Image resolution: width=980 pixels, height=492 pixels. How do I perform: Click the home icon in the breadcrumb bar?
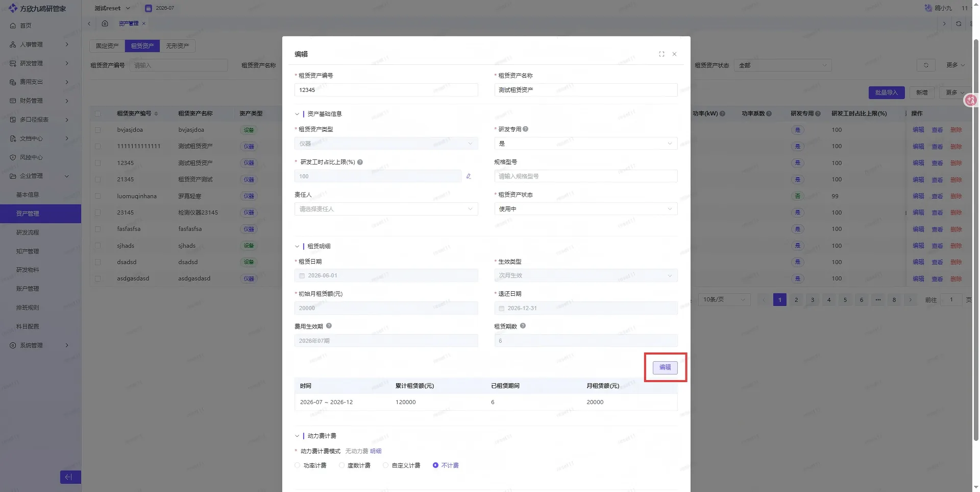point(105,24)
